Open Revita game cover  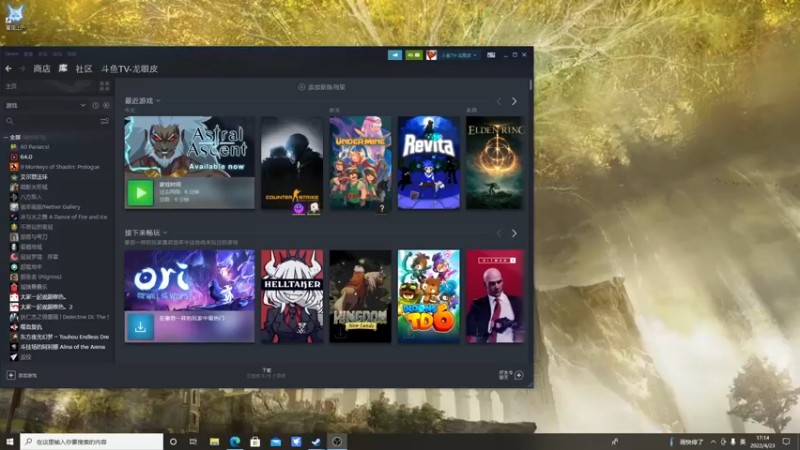tap(429, 163)
